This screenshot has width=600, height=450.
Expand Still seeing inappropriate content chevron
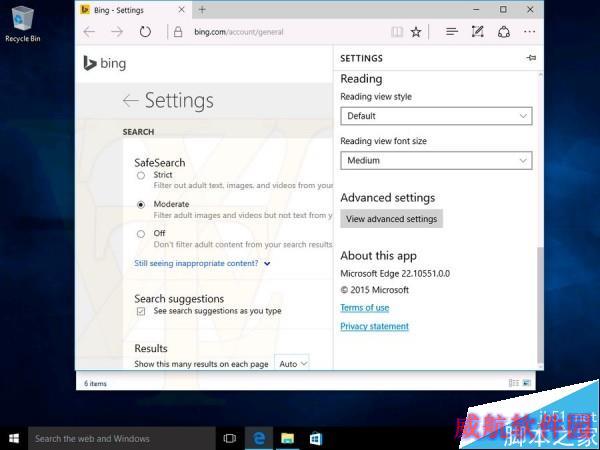[267, 264]
